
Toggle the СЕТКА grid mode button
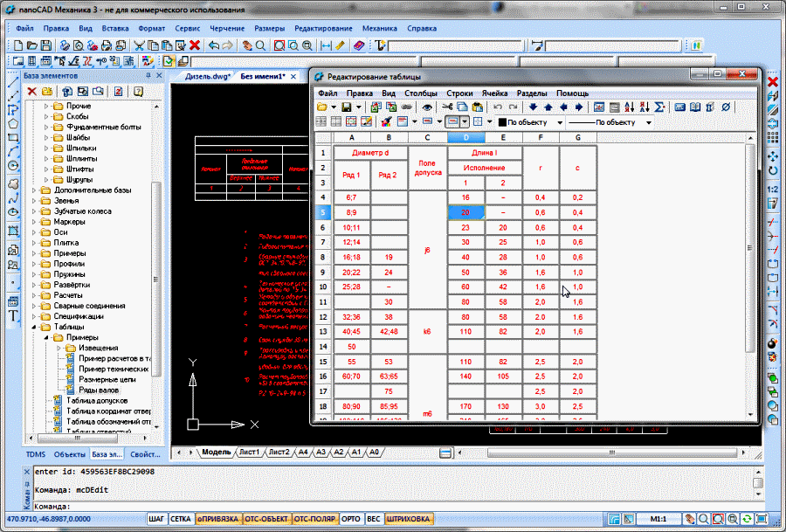(181, 519)
